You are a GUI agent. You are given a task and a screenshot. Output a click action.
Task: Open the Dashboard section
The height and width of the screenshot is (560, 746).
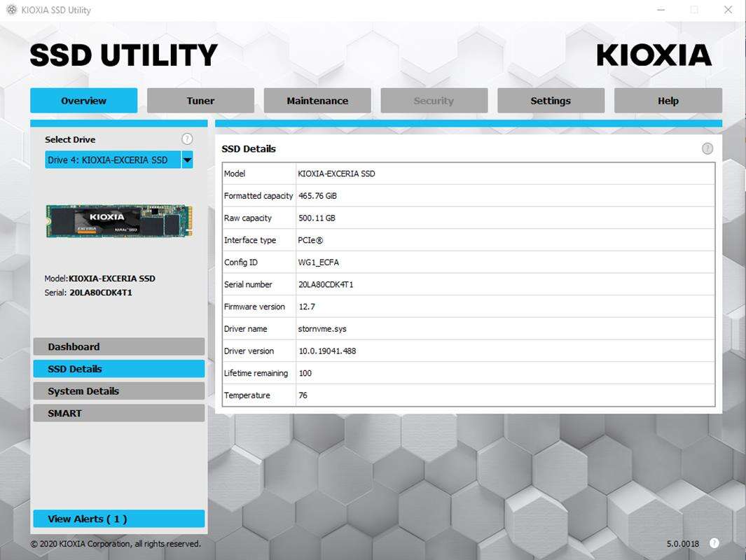118,346
